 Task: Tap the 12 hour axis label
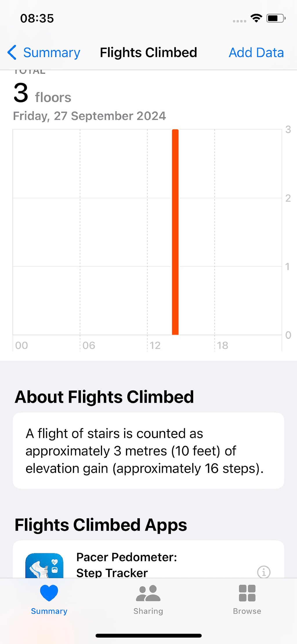pos(155,345)
